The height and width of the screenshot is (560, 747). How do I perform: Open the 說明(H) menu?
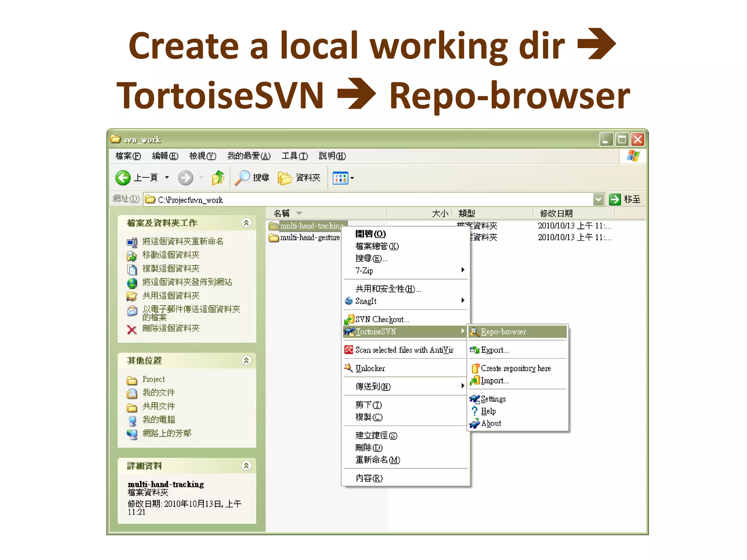pos(332,156)
